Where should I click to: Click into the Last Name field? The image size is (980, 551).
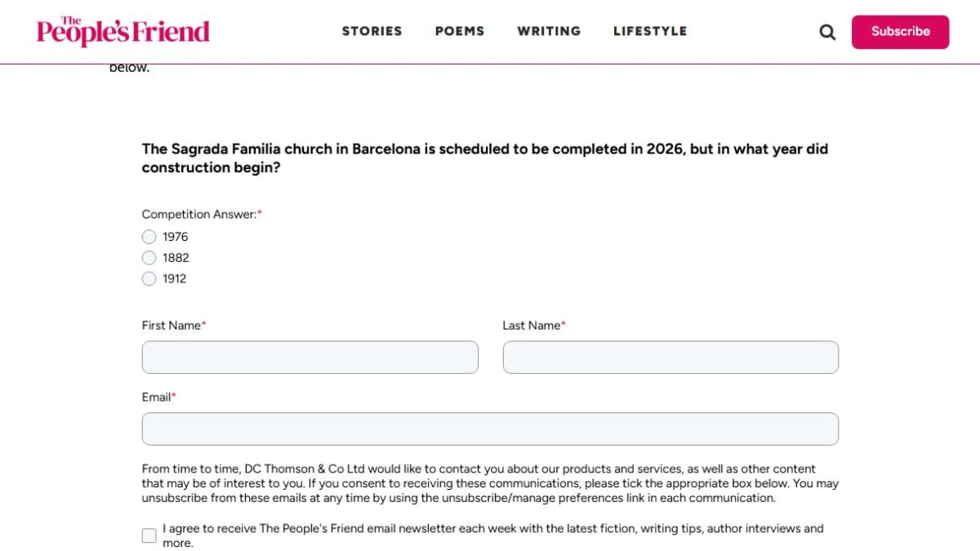[x=670, y=358]
